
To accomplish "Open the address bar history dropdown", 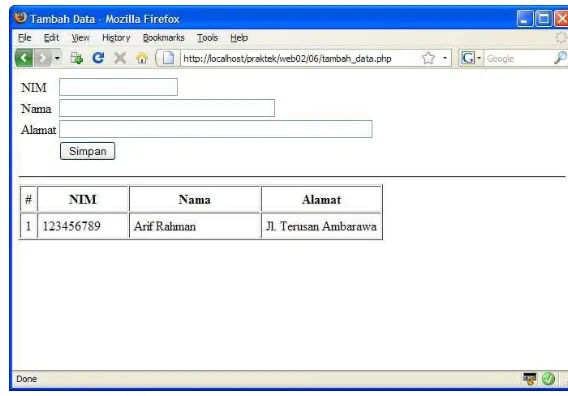I will [x=445, y=58].
